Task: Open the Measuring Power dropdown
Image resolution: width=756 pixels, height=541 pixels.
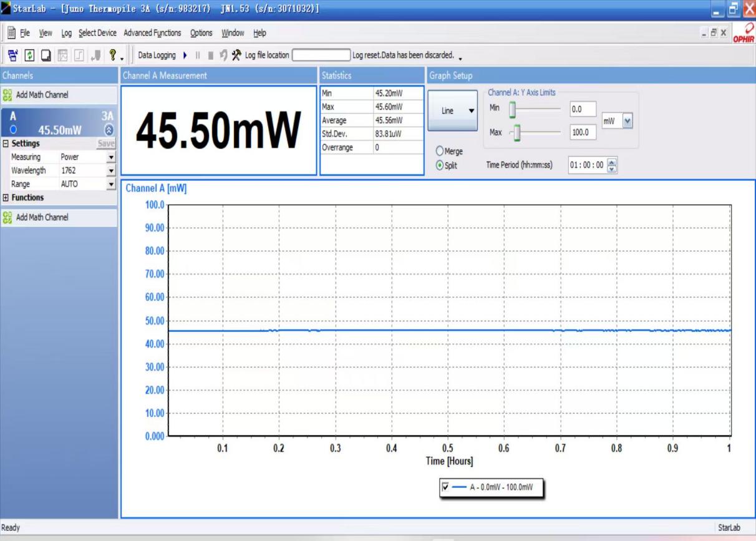Action: coord(112,157)
